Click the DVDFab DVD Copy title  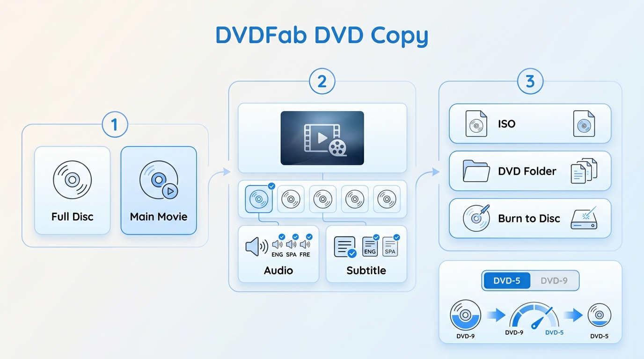(x=322, y=35)
